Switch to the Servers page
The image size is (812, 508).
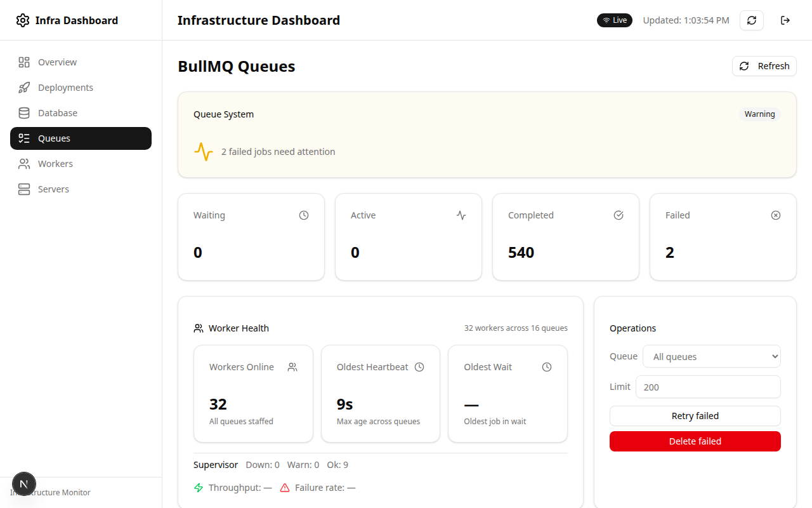click(81, 189)
